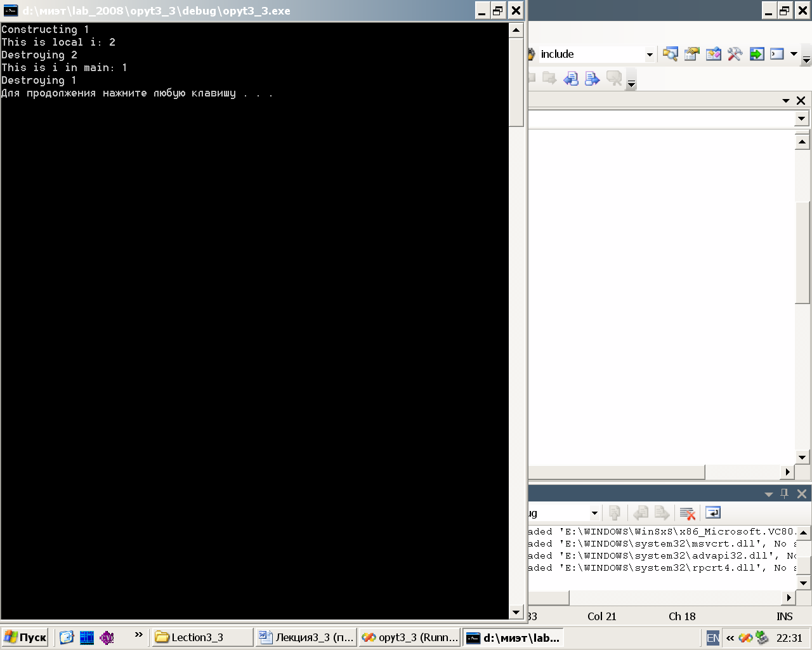Click the 'advapi32.dll' line in the Output panel
Viewport: 812px width, 650px height.
(662, 555)
